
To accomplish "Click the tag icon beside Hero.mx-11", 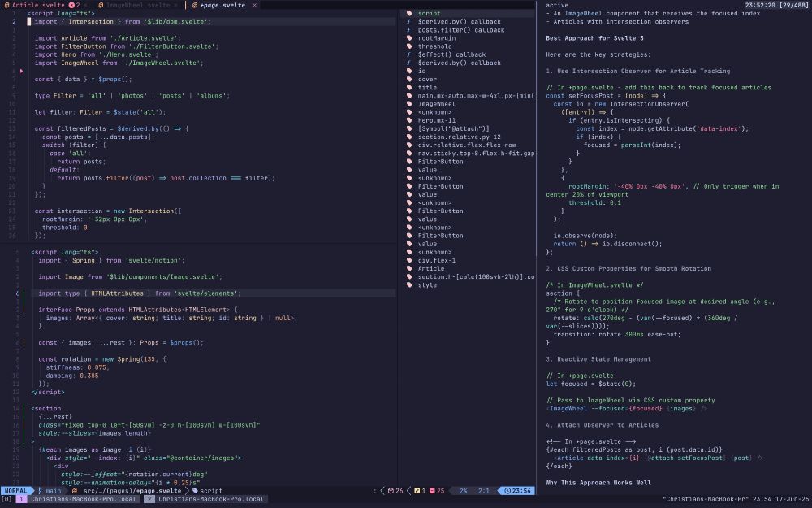I will coord(409,120).
